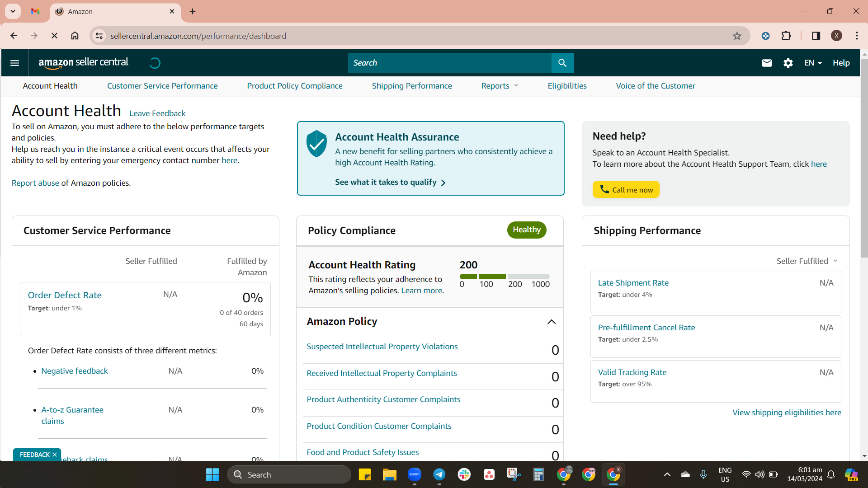The width and height of the screenshot is (868, 488).
Task: Stop the page from loading
Action: coord(54,36)
